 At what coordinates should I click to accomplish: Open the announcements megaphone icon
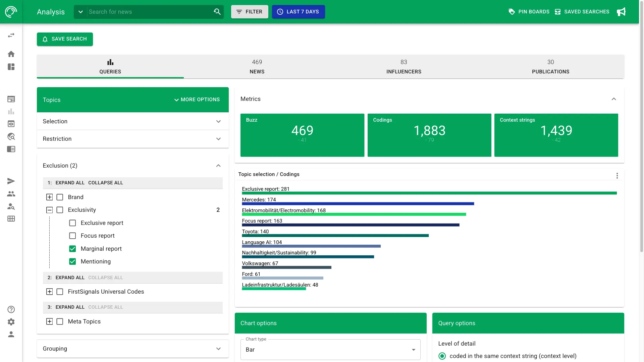pyautogui.click(x=621, y=12)
